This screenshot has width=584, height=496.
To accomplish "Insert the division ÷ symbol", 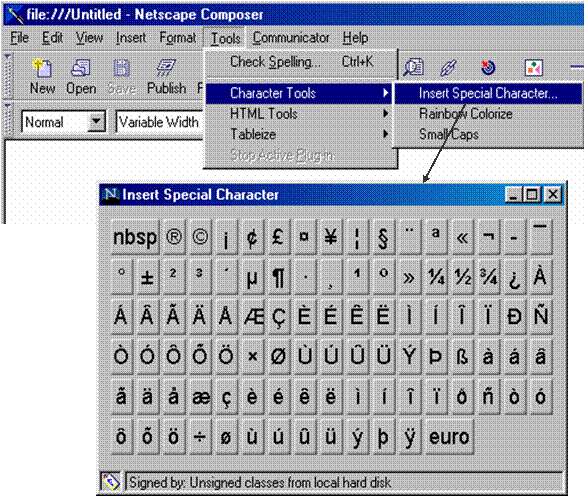I will (200, 436).
